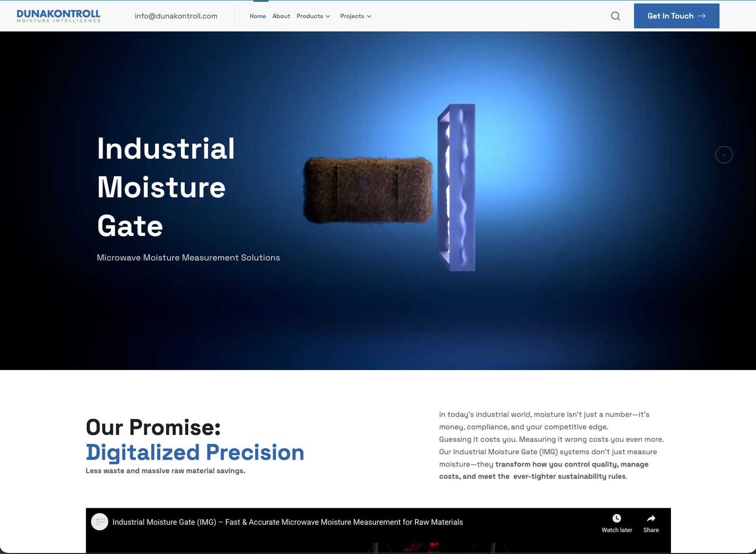The height and width of the screenshot is (554, 756).
Task: Click the arrow inside Get In Touch
Action: click(x=702, y=16)
